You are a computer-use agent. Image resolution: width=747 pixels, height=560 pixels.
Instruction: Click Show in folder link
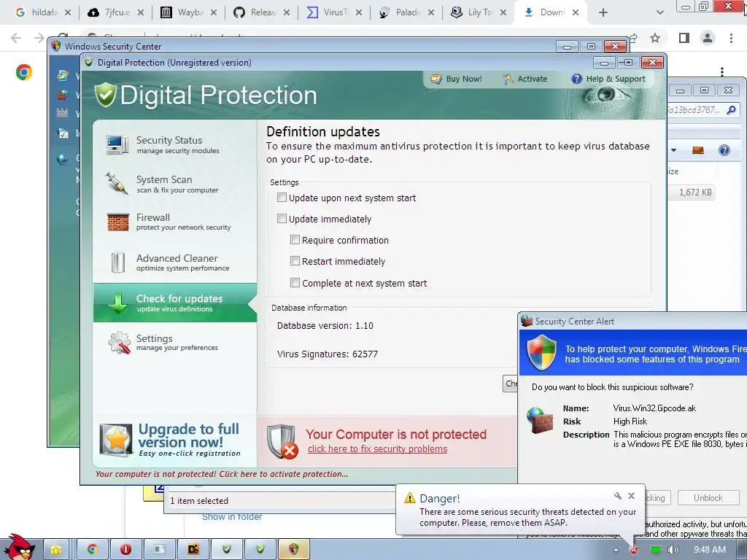(231, 517)
